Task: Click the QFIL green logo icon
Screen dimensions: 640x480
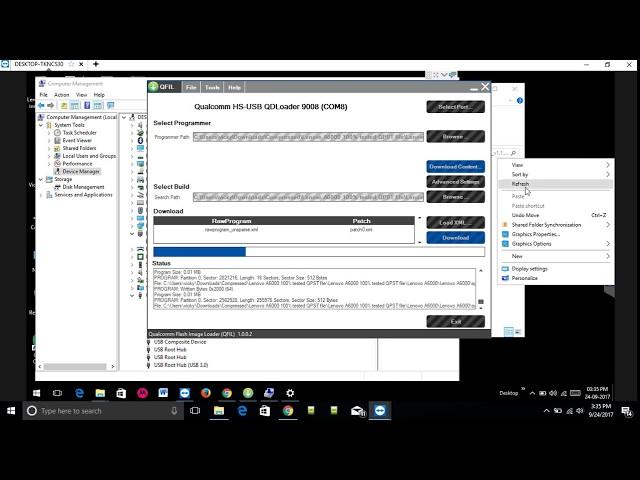Action: coord(153,87)
